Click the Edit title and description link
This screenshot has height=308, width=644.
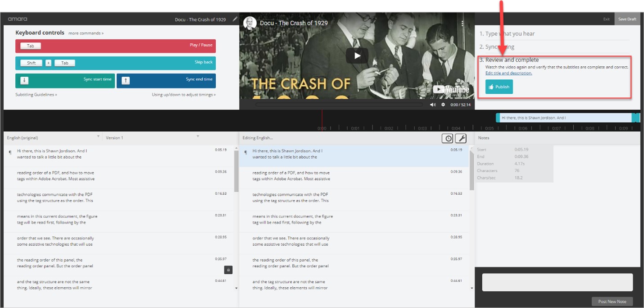point(508,73)
